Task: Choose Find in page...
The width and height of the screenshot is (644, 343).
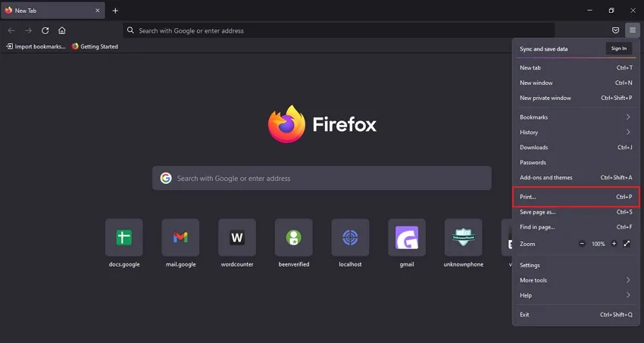Action: pyautogui.click(x=576, y=227)
